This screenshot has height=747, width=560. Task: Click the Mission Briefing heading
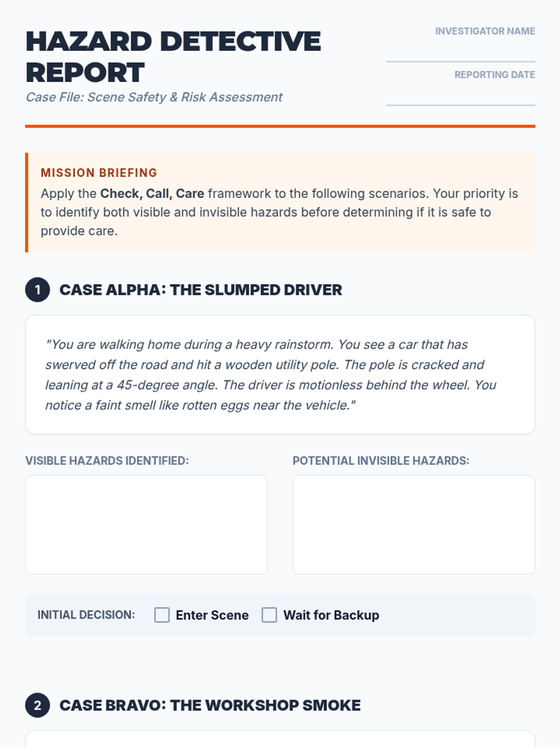99,173
